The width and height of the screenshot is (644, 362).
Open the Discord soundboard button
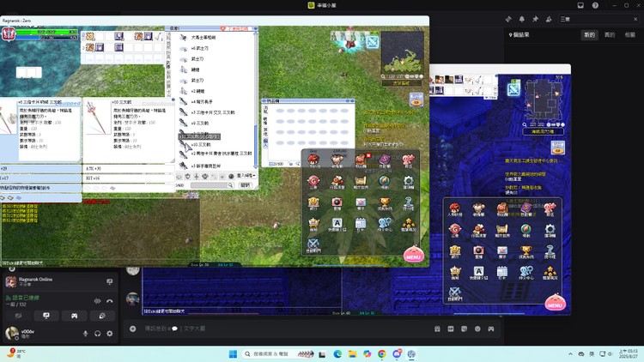102,316
